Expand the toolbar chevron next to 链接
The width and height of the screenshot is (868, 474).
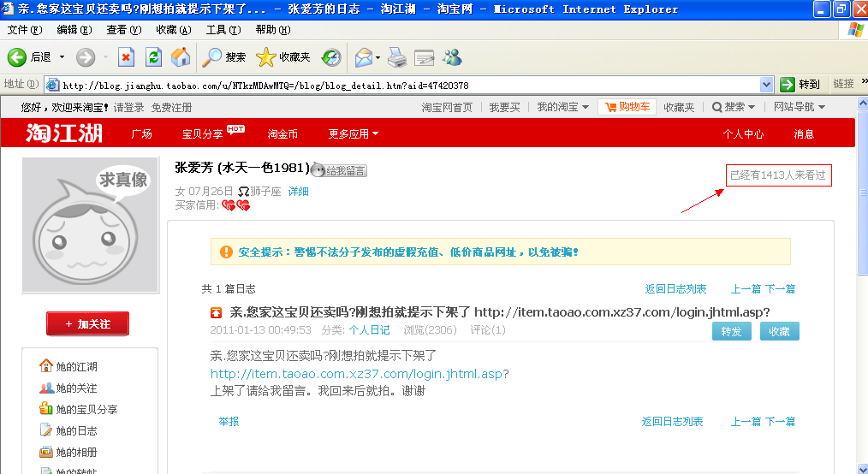click(x=864, y=81)
